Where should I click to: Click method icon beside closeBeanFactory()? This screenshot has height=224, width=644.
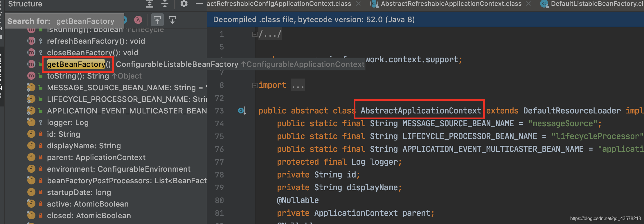pos(31,53)
